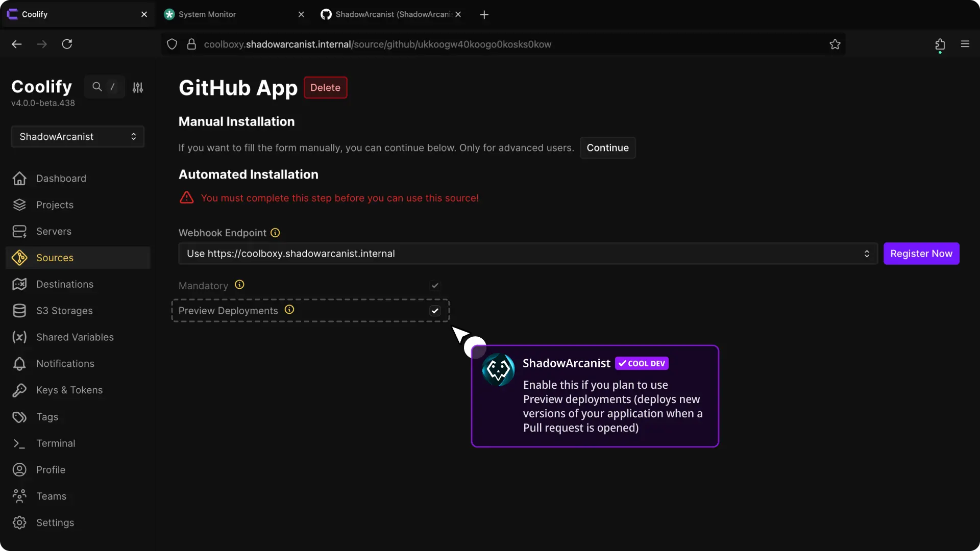Click the red Delete button

point(325,88)
